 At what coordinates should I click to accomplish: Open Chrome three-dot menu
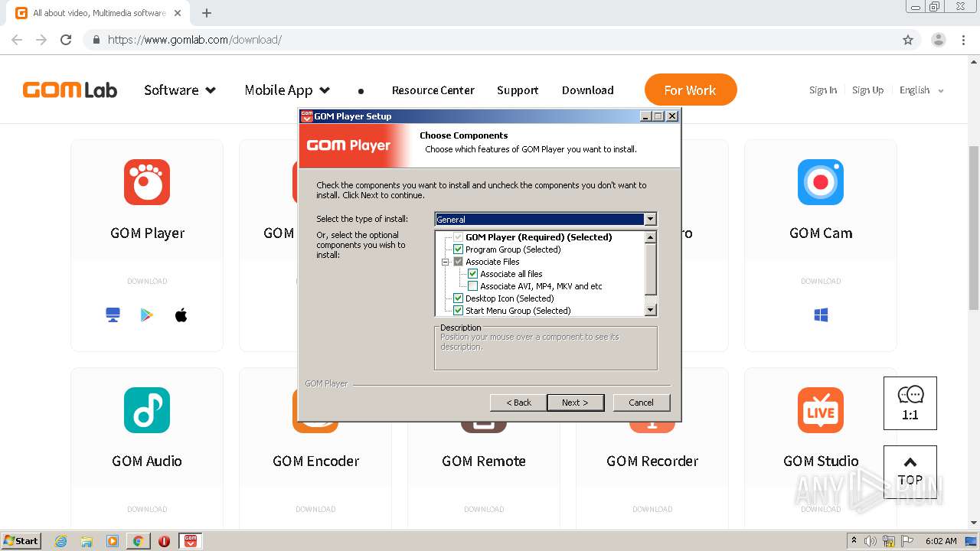pyautogui.click(x=963, y=40)
